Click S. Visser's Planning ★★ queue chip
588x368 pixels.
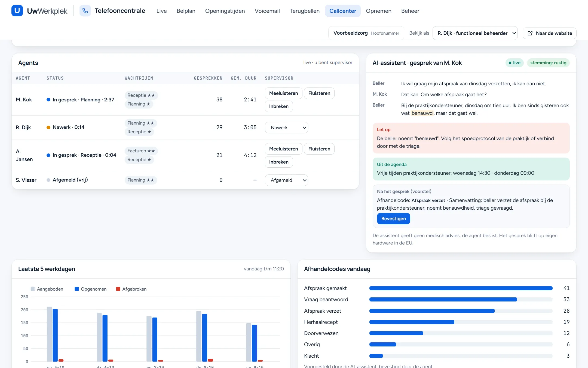pos(141,180)
